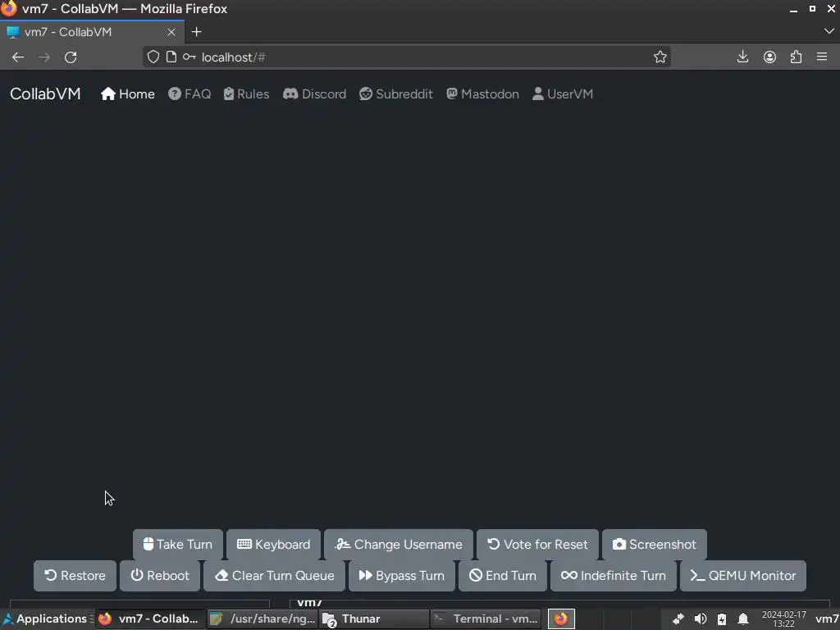This screenshot has height=630, width=840.
Task: Expand the list all tabs chevron
Action: [x=829, y=32]
